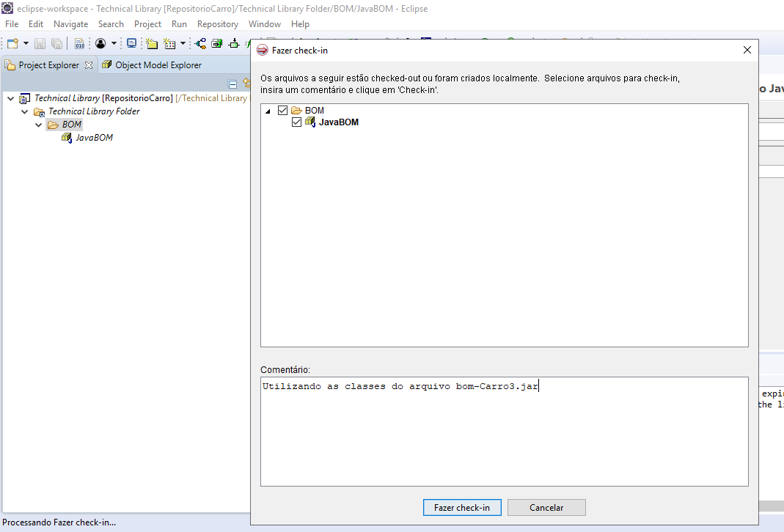
Task: Click the Save All toolbar icon
Action: point(56,43)
